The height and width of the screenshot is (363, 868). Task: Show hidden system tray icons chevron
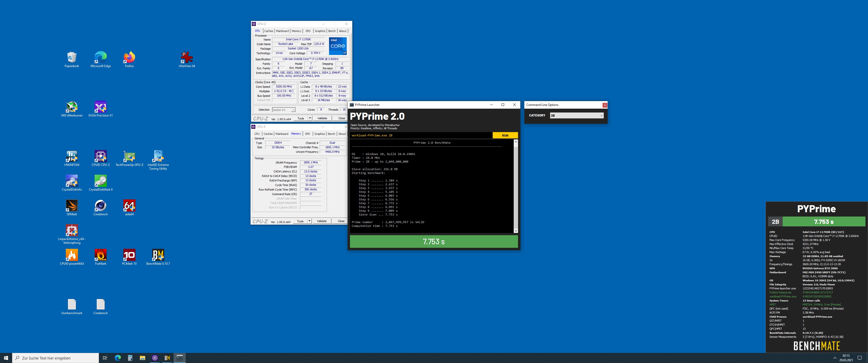[835, 358]
